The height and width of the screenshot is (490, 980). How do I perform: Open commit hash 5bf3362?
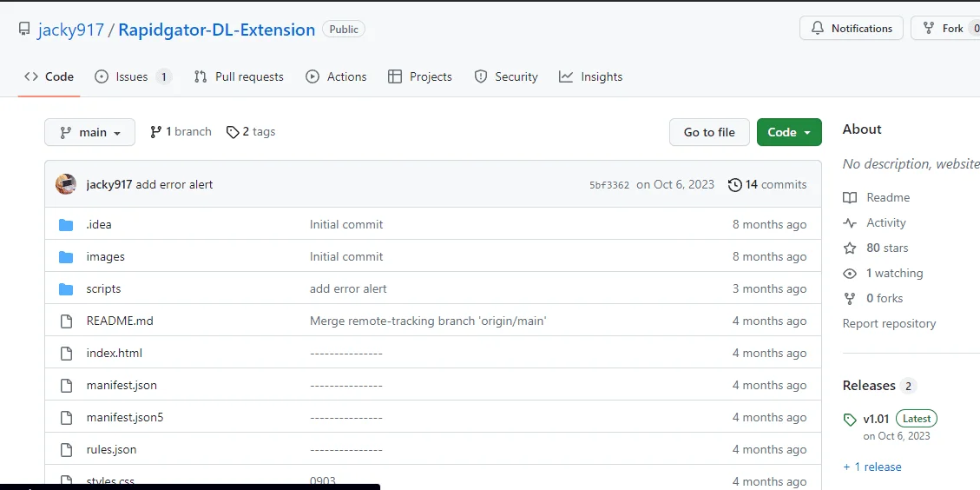click(x=609, y=184)
